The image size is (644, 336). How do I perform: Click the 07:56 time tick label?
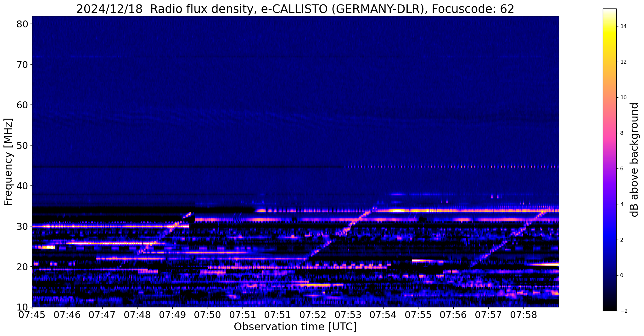click(x=453, y=315)
